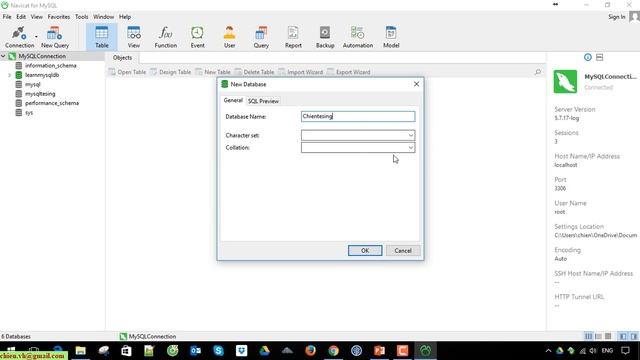Click the MySQLConnection dolphin icon in info panel

click(565, 82)
